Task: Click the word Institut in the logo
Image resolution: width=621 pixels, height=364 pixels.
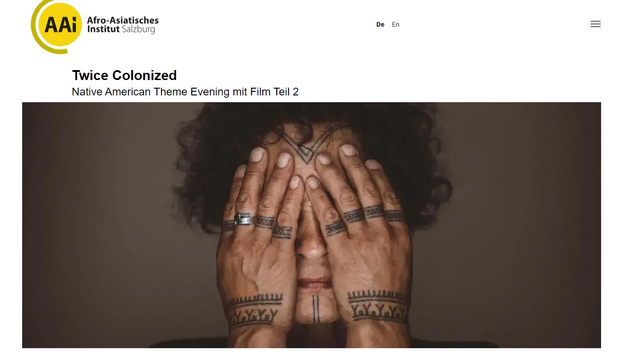Action: (103, 29)
